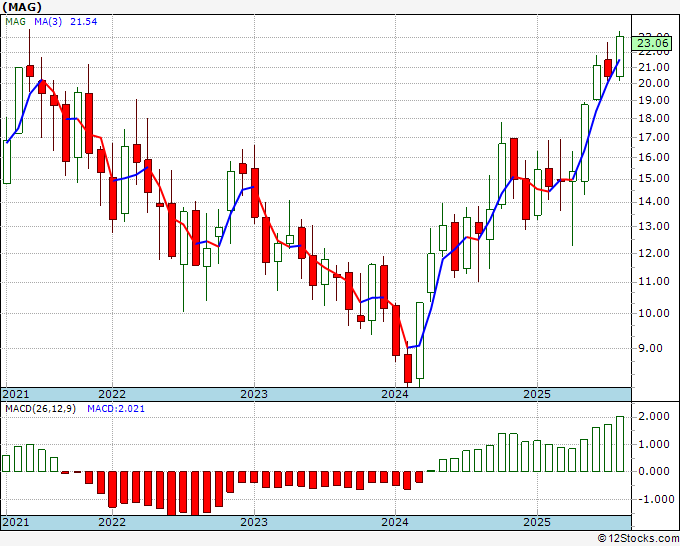
Task: Open the 12Stocks.com copyright link
Action: (x=638, y=539)
